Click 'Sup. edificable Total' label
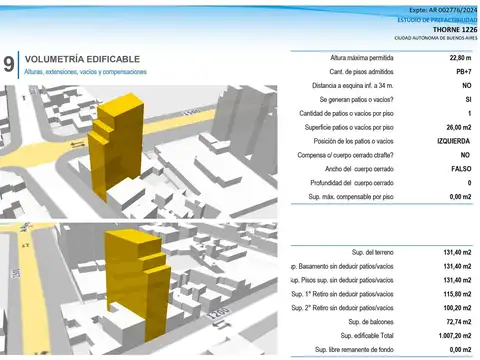 (367, 336)
